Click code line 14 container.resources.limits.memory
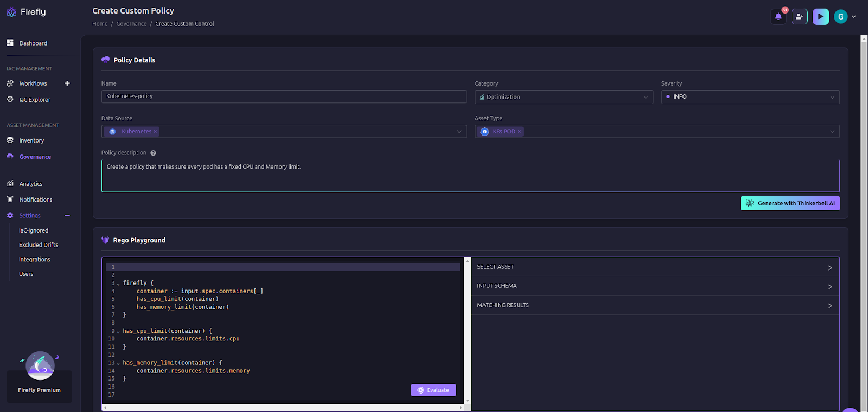868x412 pixels. (x=193, y=371)
